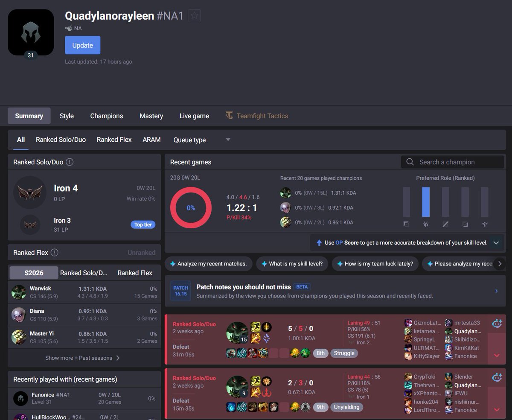This screenshot has width=512, height=420.
Task: Click How is my team luck lately suggestion
Action: [375, 264]
